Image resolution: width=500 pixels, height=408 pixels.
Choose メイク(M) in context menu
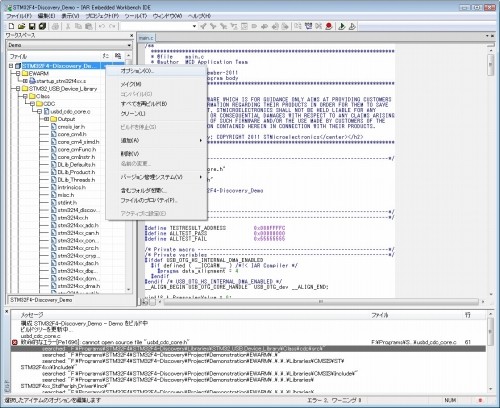(156, 84)
